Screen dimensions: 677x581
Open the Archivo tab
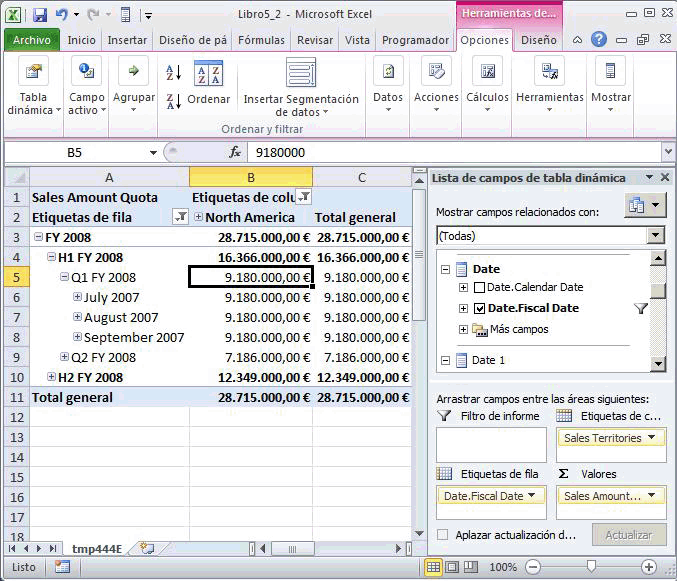pos(32,40)
